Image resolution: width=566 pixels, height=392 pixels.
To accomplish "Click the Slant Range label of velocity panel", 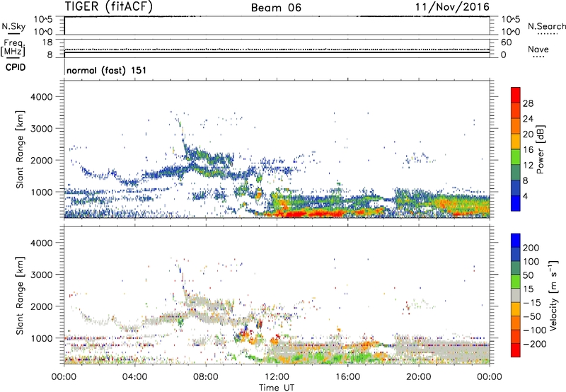I will (x=20, y=296).
